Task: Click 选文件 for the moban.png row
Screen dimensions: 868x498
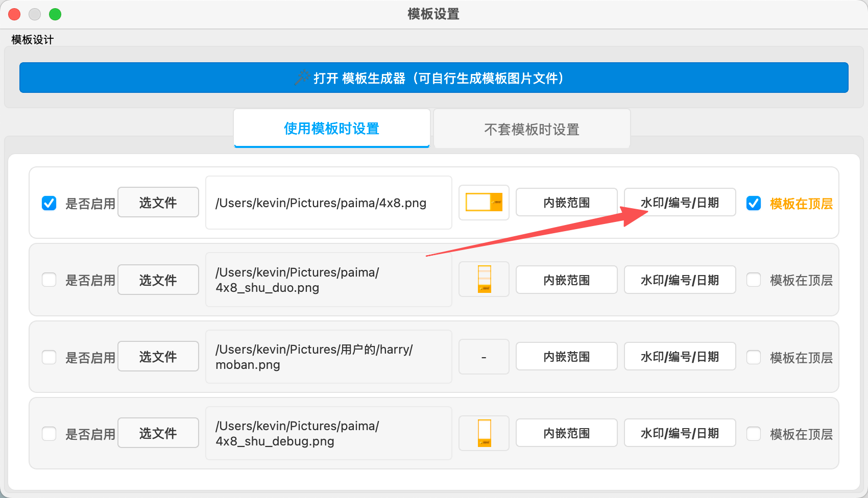Action: point(158,356)
